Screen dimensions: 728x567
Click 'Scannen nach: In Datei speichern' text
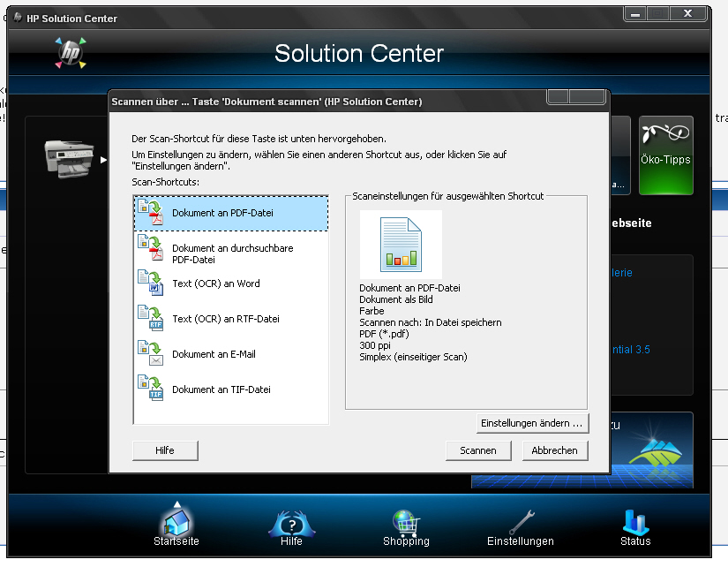(x=431, y=322)
